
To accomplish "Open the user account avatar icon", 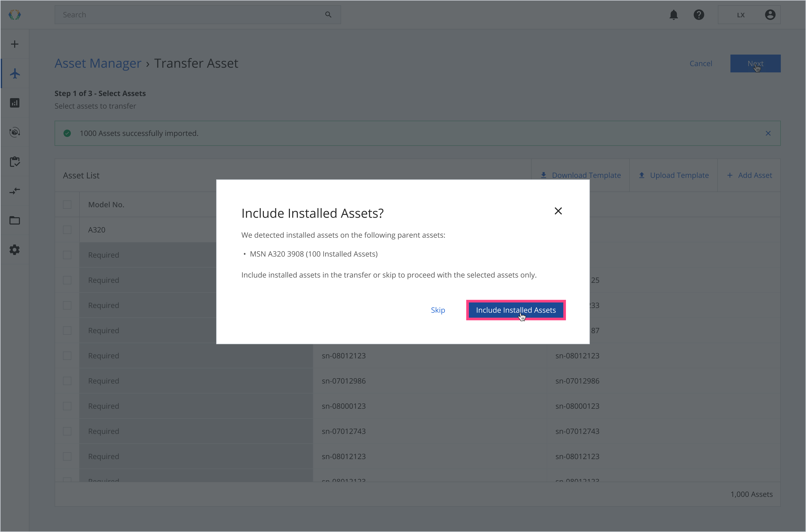I will coord(770,15).
